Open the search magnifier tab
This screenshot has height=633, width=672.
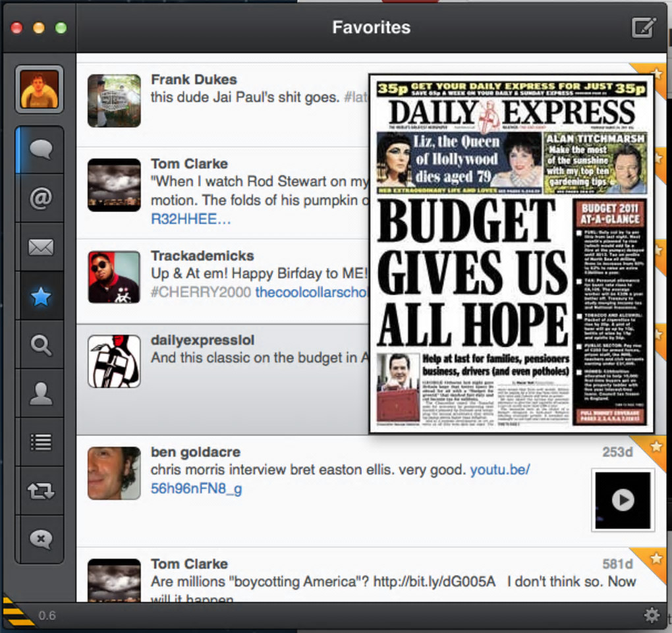click(x=41, y=345)
